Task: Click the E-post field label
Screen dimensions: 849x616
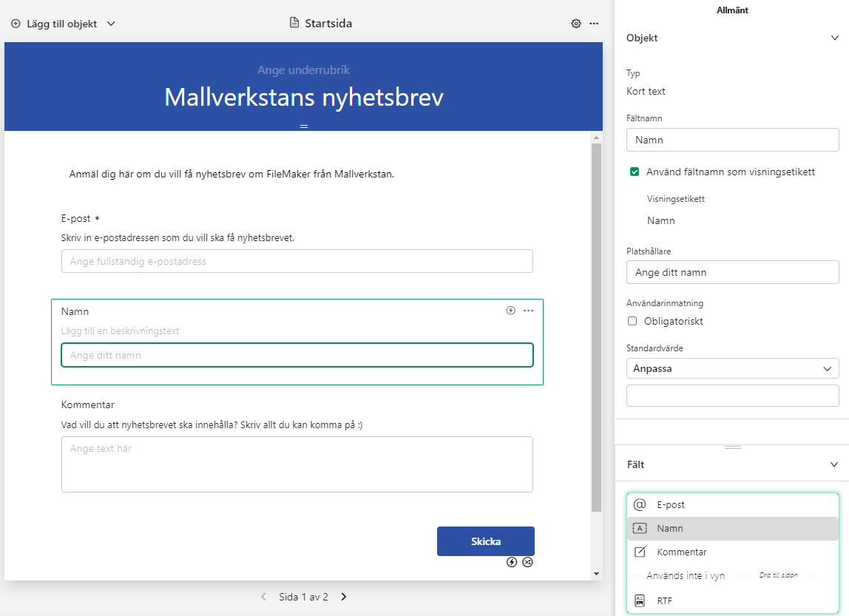Action: [x=75, y=218]
